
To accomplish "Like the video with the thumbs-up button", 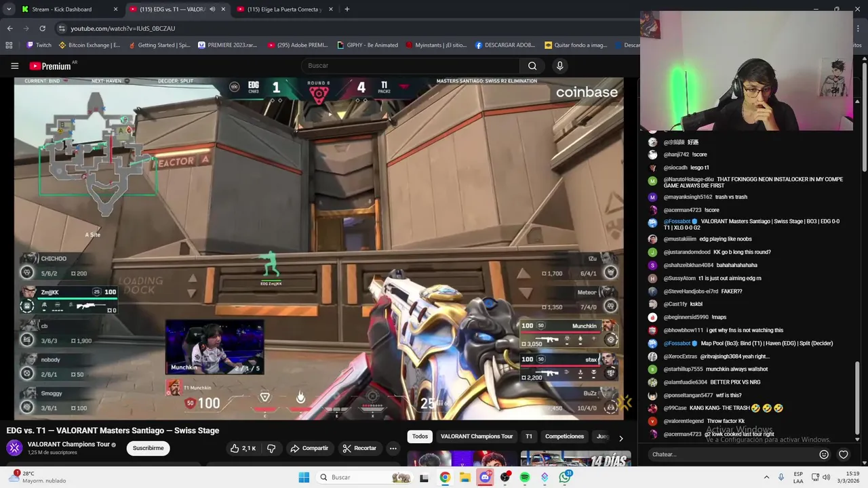I will coord(243,448).
